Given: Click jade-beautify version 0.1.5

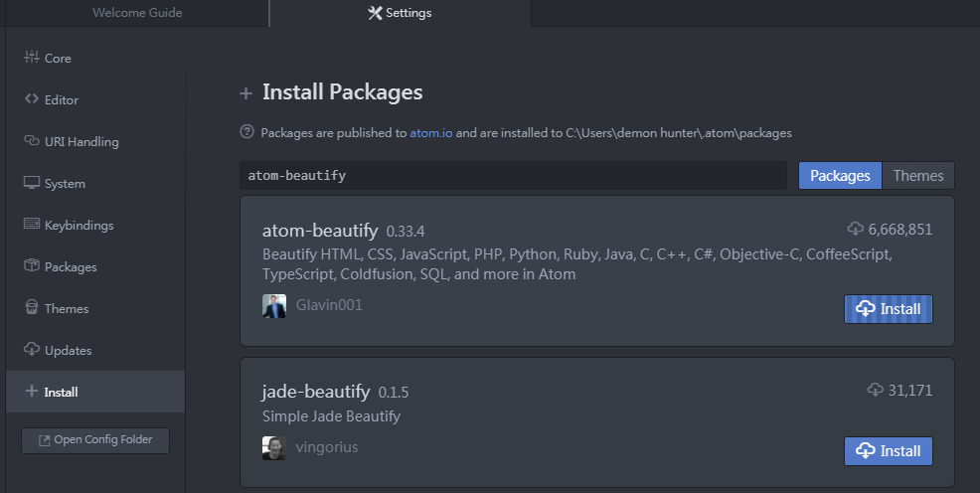Looking at the screenshot, I should 394,393.
